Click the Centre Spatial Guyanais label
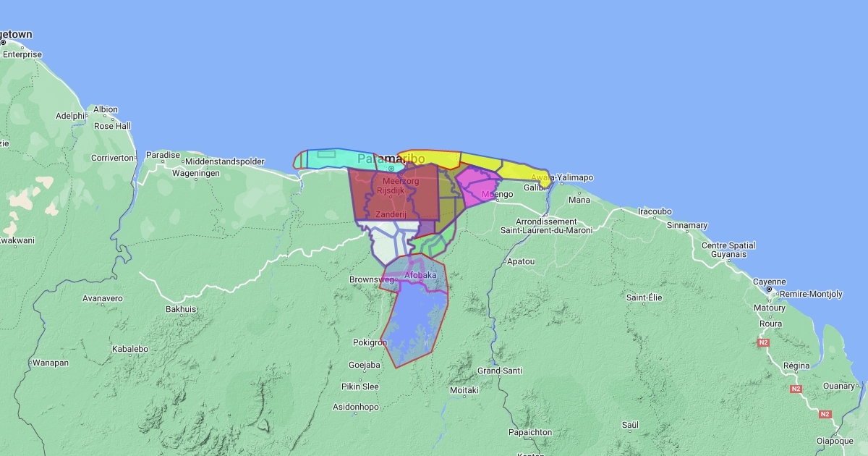The image size is (868, 456). (x=728, y=250)
